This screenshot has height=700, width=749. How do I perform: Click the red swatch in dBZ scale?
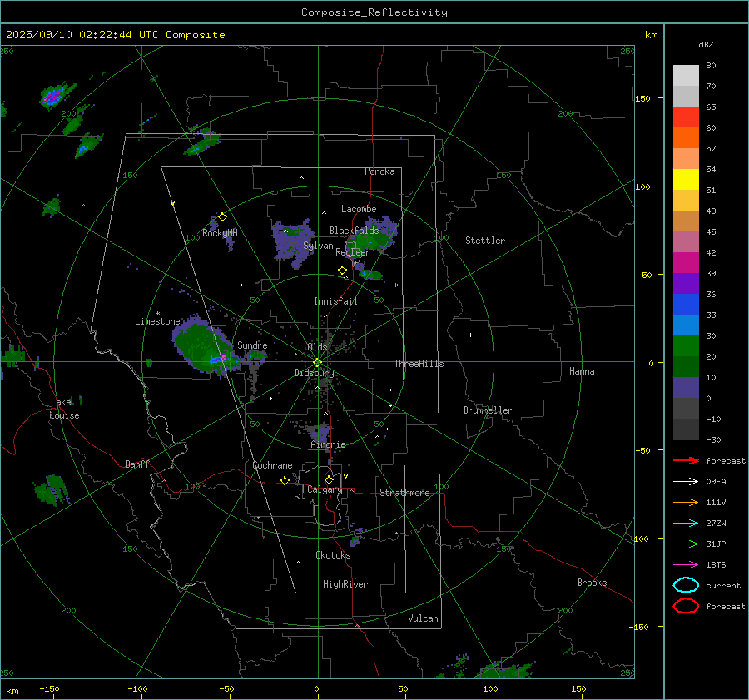(x=686, y=117)
